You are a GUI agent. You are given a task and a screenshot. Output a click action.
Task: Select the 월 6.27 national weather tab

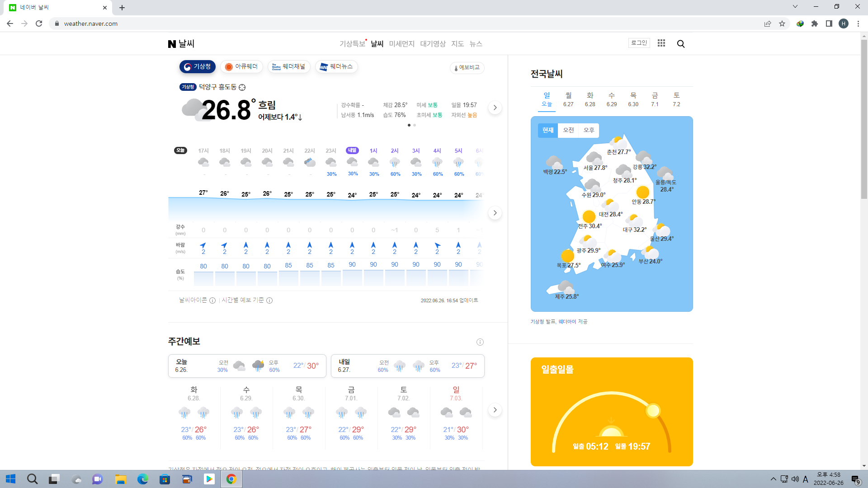click(568, 99)
